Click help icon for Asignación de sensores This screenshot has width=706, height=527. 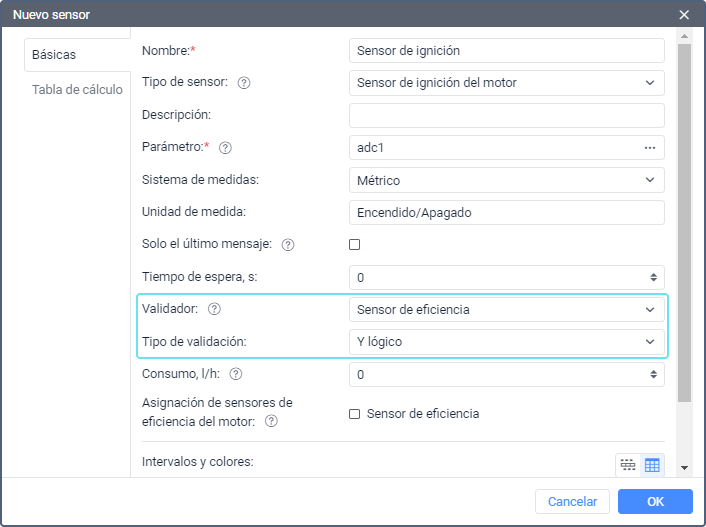[271, 422]
